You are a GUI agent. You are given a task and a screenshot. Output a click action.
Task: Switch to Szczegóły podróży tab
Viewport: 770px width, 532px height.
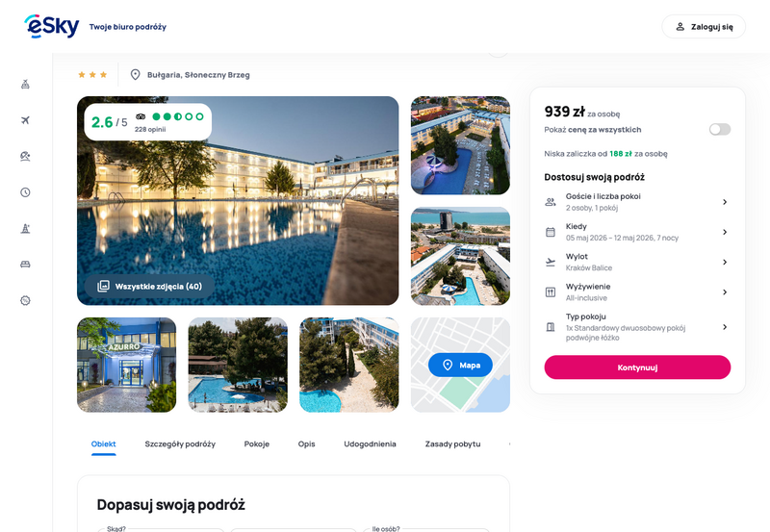tap(180, 443)
